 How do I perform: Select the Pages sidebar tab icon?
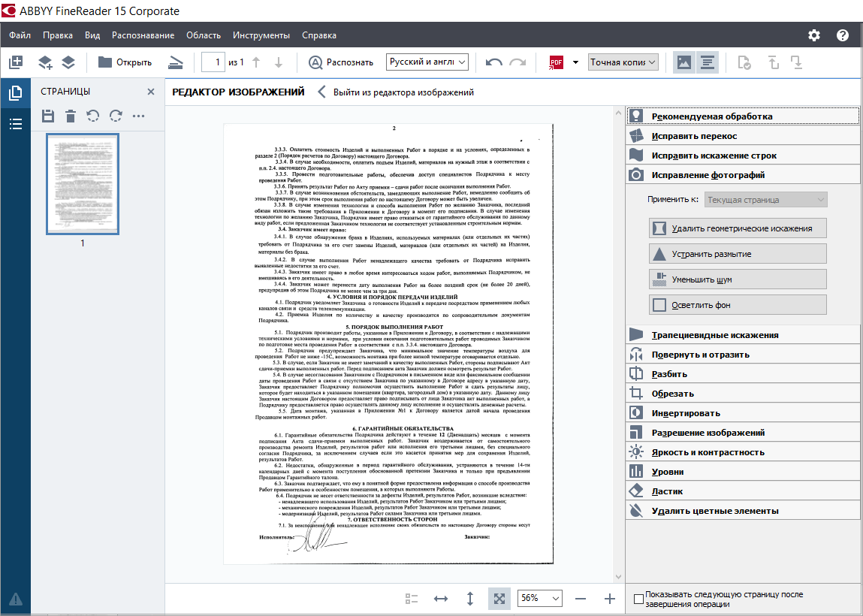coord(16,92)
